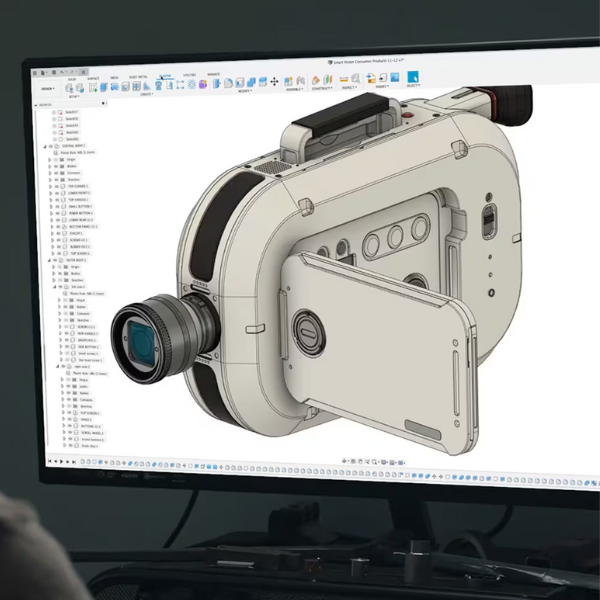Screen dimensions: 600x600
Task: Hide the OUTER BODY:1 assembly
Action: tap(55, 260)
